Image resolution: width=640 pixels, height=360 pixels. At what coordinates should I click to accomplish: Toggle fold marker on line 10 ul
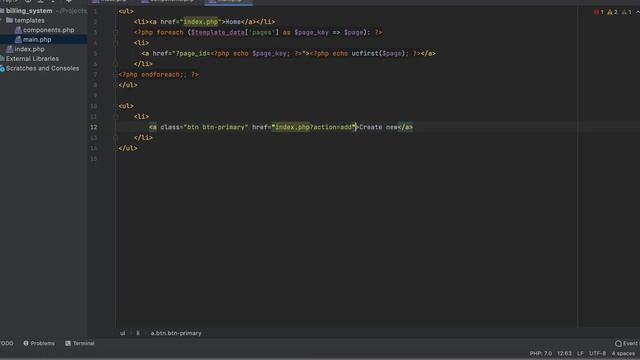coord(116,106)
